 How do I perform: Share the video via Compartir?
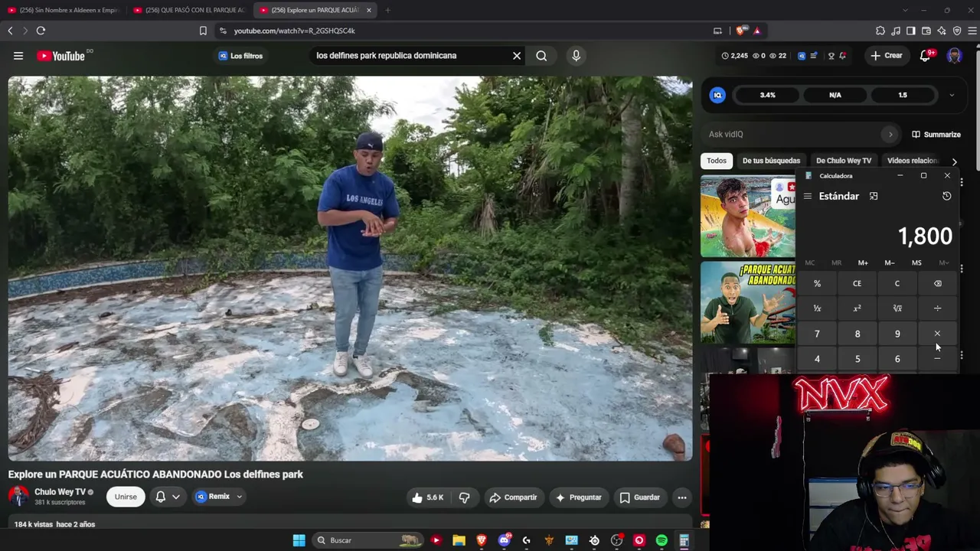coord(513,497)
